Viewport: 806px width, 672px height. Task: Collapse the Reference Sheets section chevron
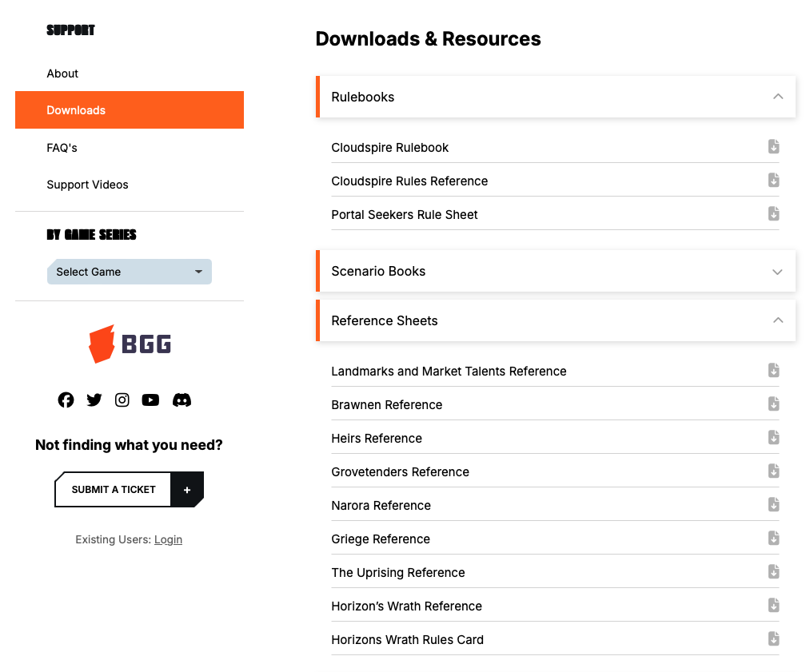pos(778,320)
